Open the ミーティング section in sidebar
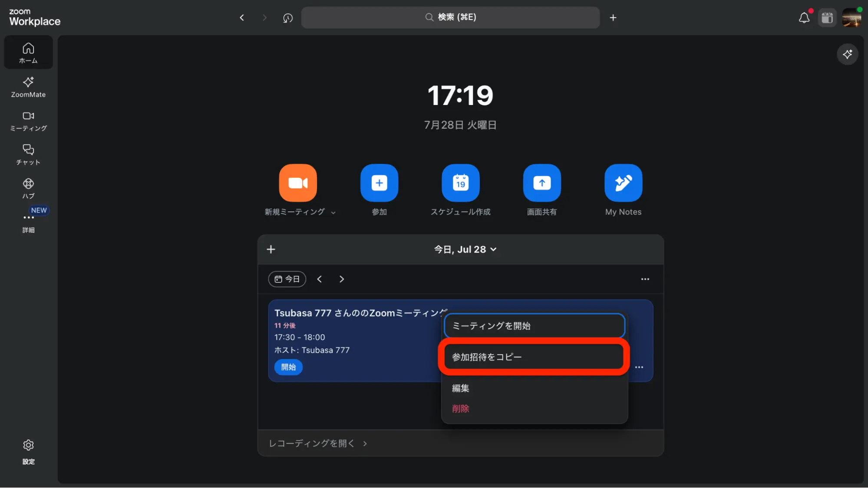 28,121
